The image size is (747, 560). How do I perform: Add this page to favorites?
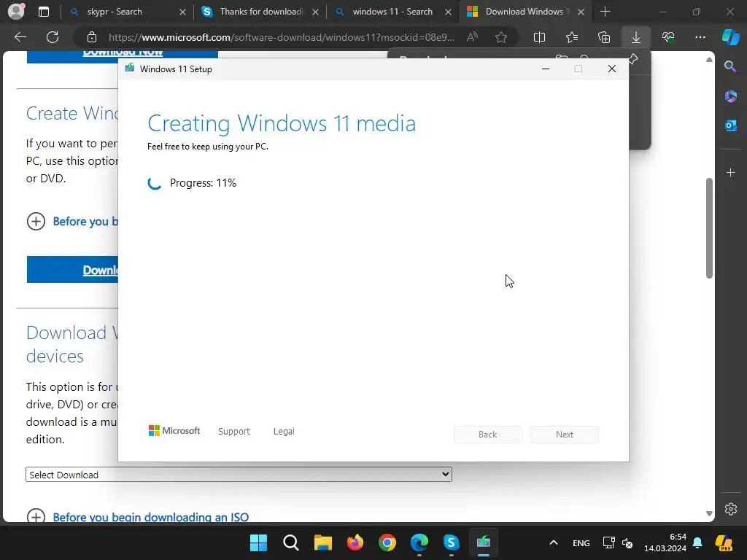point(500,37)
